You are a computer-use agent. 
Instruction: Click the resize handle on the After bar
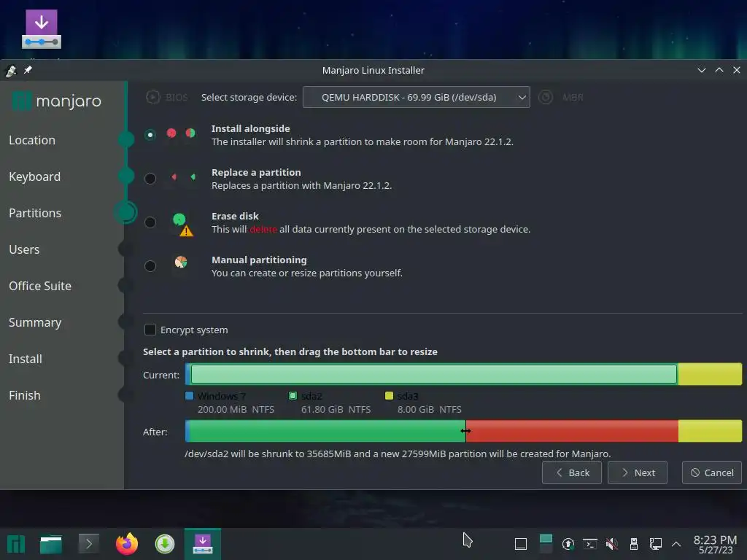click(x=465, y=431)
